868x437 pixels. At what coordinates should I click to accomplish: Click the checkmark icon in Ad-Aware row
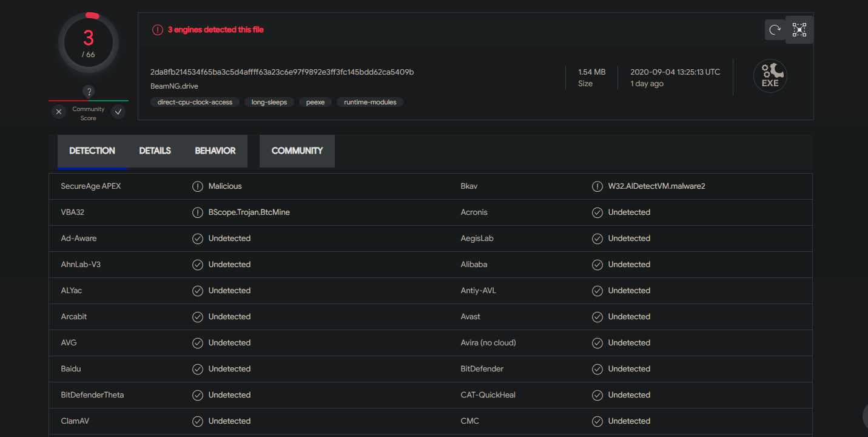[198, 239]
